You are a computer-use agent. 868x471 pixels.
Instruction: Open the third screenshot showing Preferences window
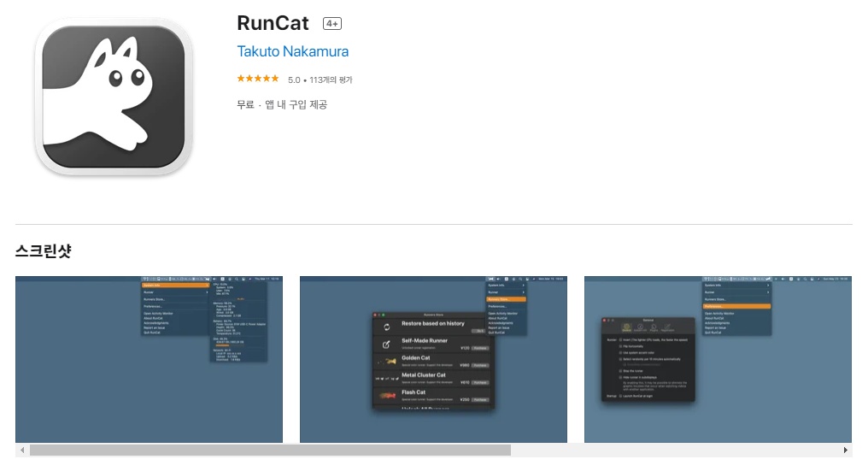[718, 359]
